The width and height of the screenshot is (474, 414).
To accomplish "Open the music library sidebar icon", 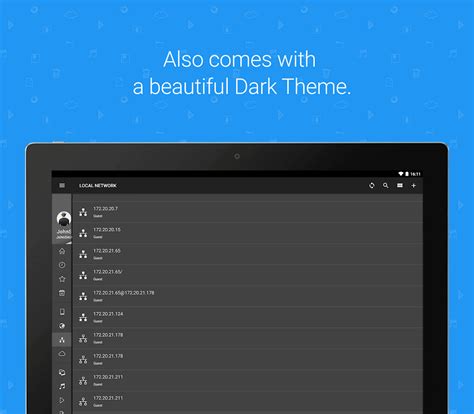I will [62, 386].
